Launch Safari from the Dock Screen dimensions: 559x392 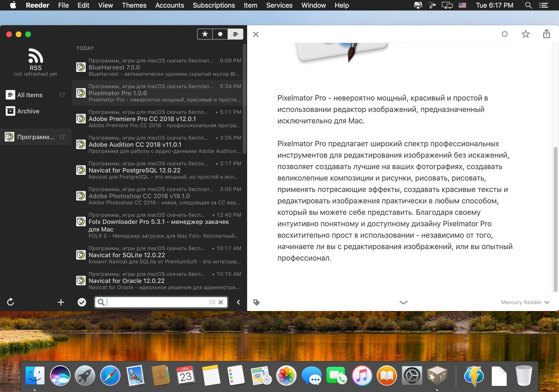point(110,375)
